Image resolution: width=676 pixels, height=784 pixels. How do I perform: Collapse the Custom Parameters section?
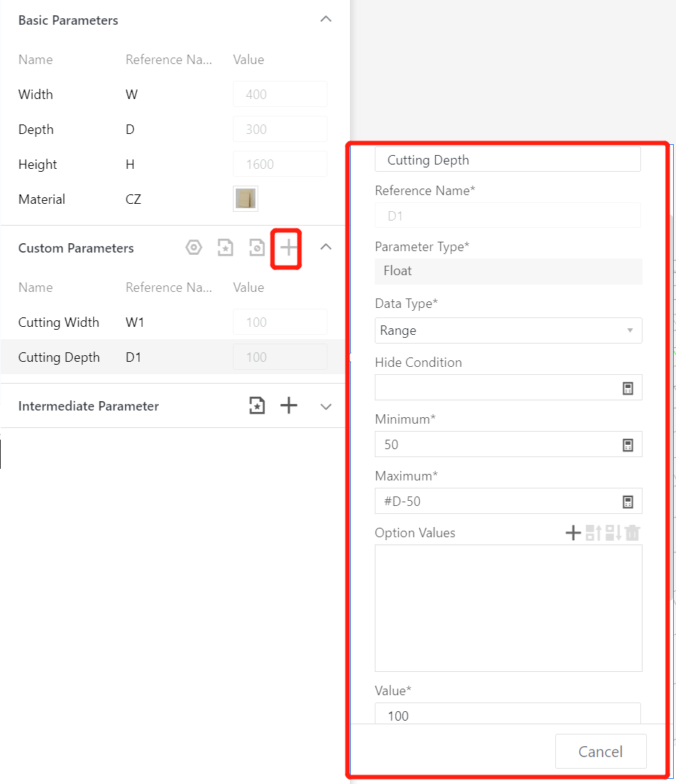coord(326,248)
